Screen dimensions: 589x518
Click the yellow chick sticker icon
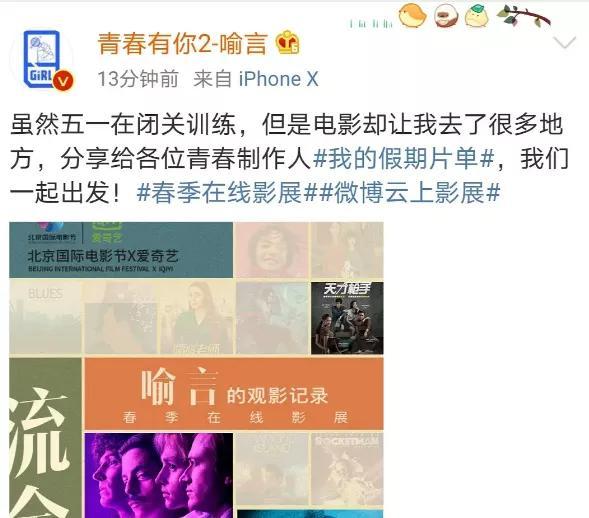pos(413,15)
